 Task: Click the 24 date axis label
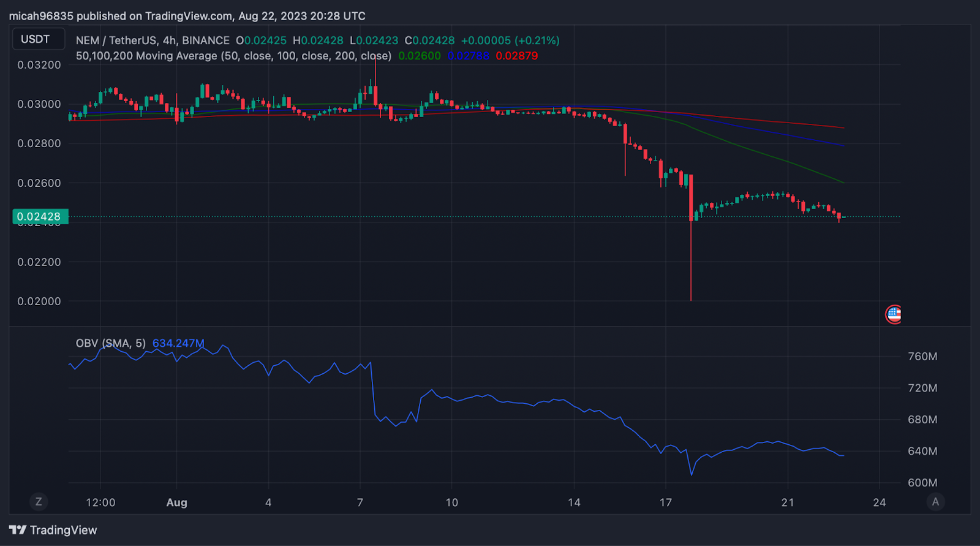click(880, 502)
